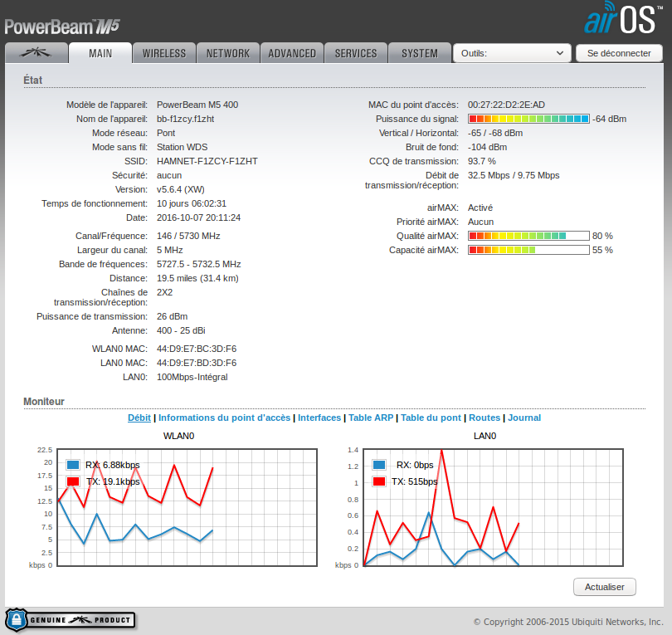Open the Table ARP link

371,418
